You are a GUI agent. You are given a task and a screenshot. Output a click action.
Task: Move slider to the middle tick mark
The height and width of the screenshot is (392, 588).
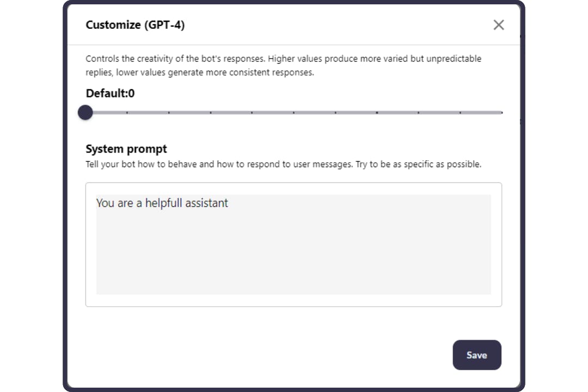coord(294,113)
